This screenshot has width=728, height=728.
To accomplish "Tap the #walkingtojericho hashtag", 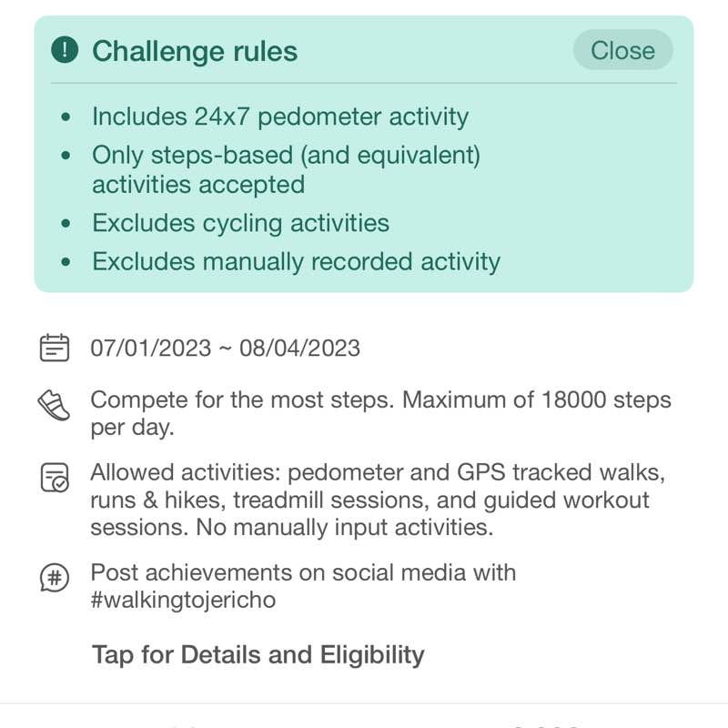I will [x=183, y=601].
